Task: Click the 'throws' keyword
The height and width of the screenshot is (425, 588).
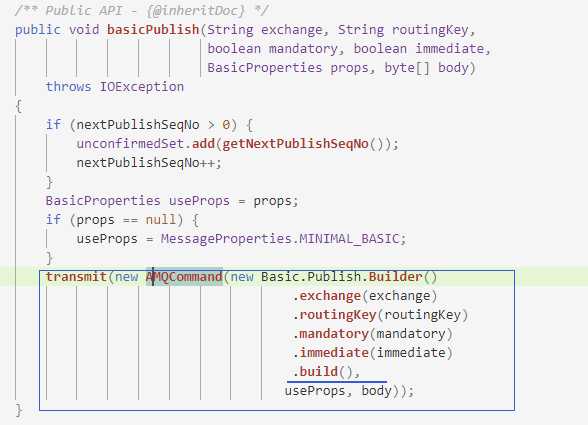Action: [68, 87]
